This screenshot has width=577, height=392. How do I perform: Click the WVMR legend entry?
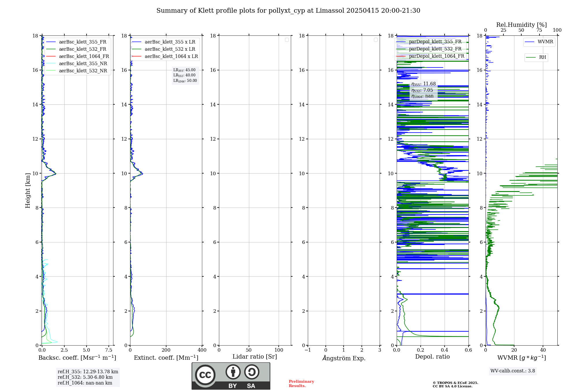(x=545, y=42)
